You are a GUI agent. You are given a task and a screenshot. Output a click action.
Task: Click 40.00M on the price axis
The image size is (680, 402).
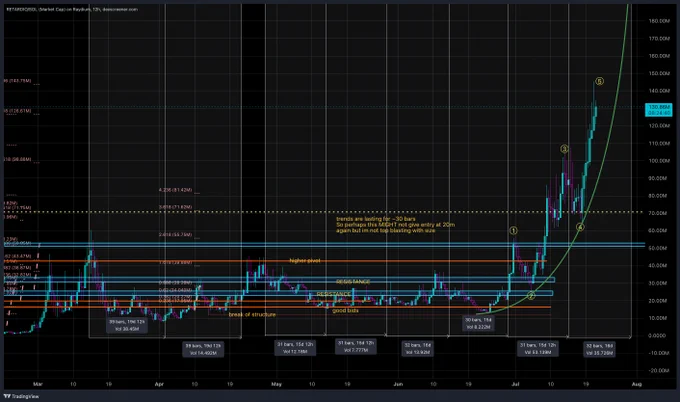(x=659, y=265)
